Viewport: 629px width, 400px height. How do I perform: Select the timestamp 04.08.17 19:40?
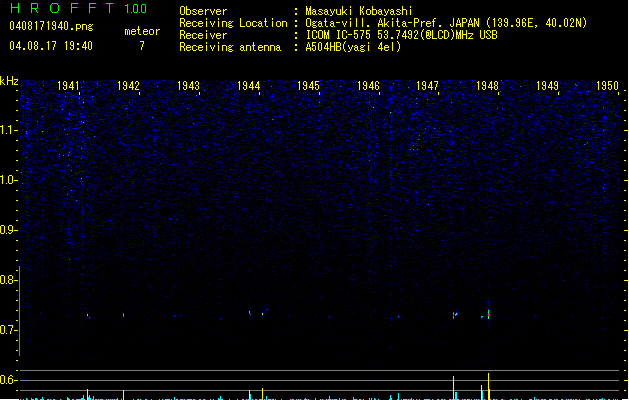pos(51,46)
